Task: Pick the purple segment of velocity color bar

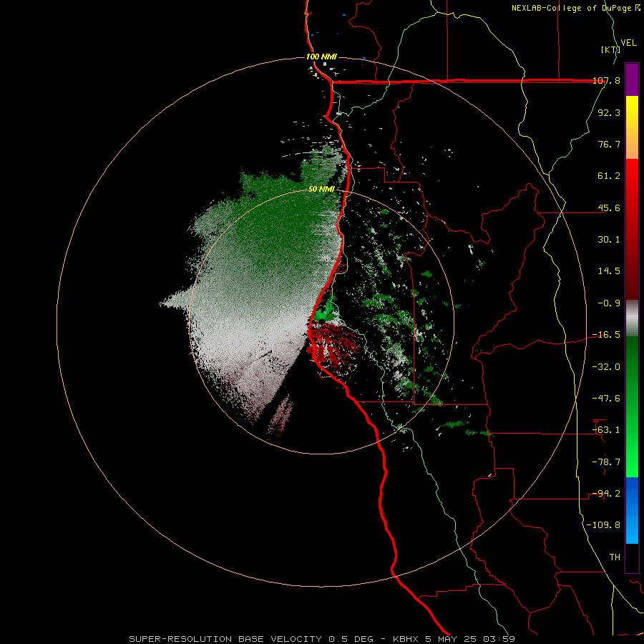Action: click(632, 79)
